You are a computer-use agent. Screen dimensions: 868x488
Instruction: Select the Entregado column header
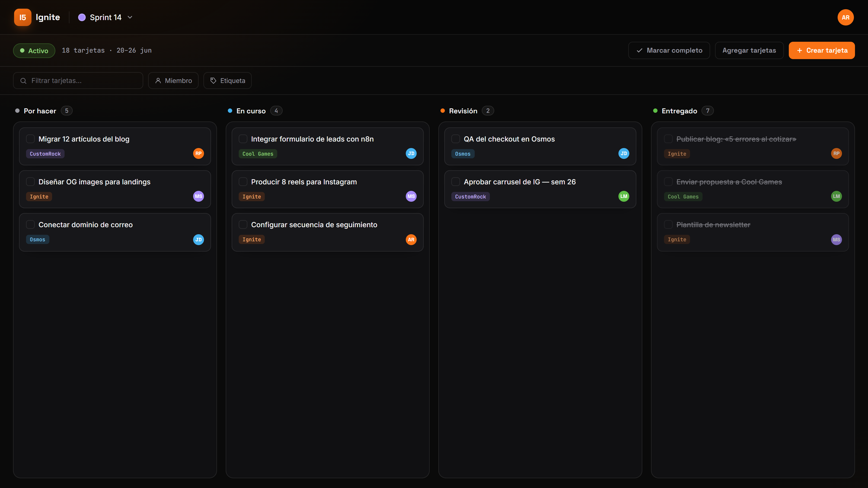point(679,111)
